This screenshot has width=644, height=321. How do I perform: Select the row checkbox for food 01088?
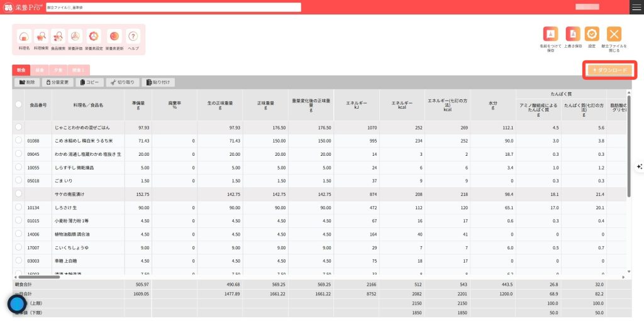tap(19, 141)
